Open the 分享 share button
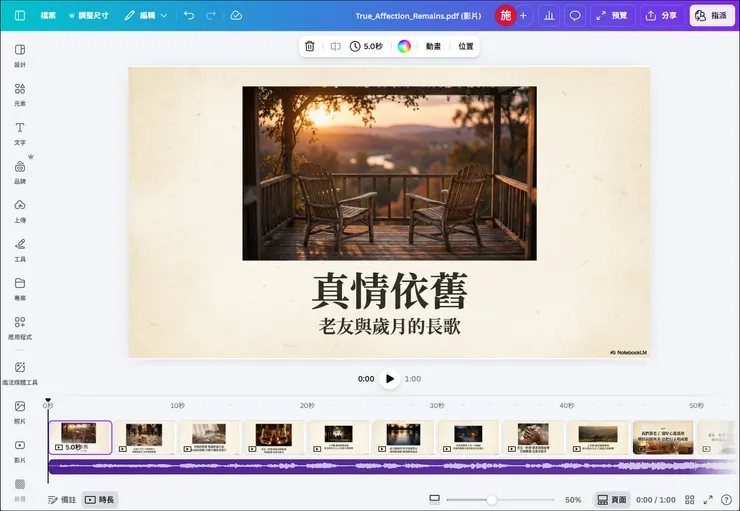 [x=661, y=16]
